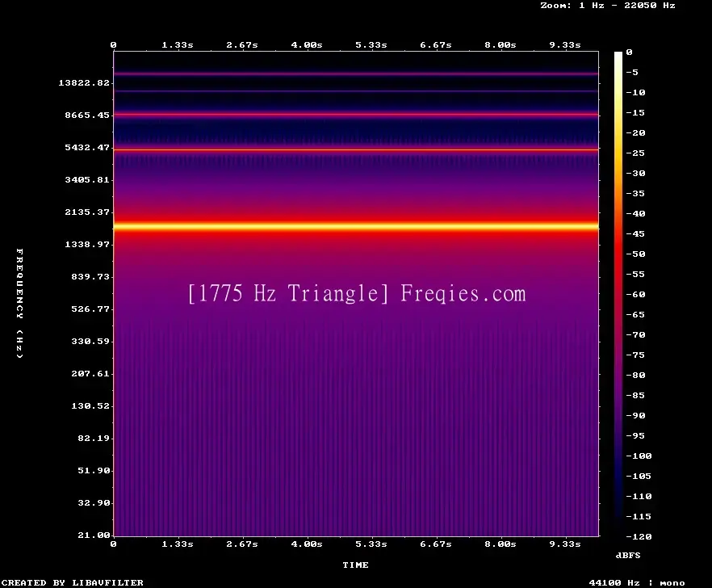Click the -60 dBFS scale value
Screen dimensions: 712x588
point(635,295)
